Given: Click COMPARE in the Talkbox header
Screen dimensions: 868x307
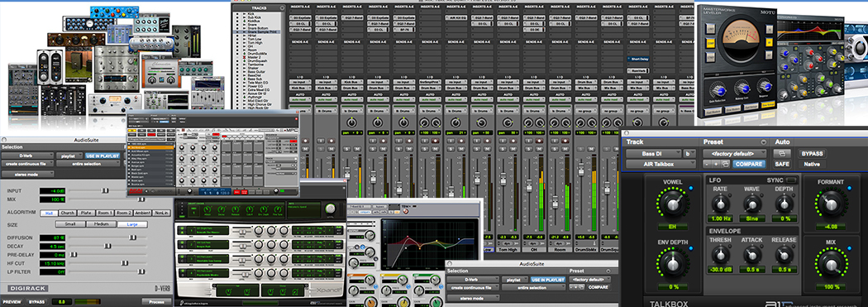Looking at the screenshot, I should 748,164.
